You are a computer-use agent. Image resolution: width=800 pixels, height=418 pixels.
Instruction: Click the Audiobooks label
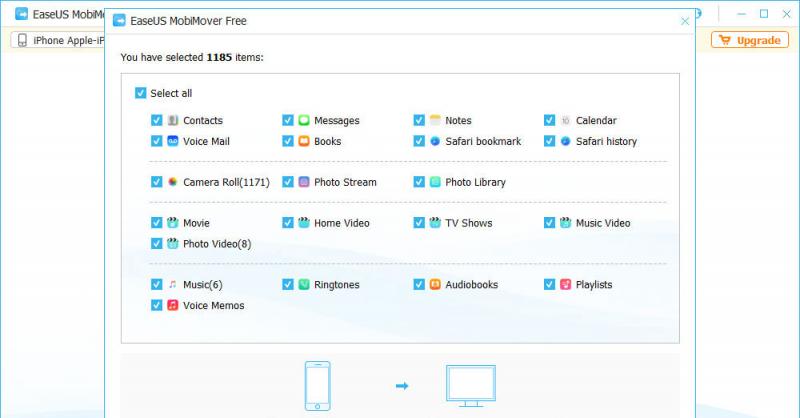(x=471, y=284)
